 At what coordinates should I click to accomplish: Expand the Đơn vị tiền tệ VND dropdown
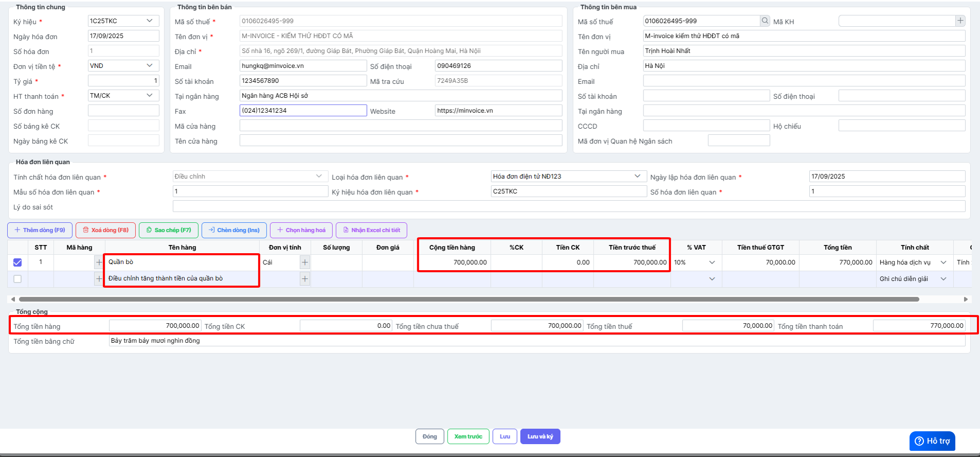tap(149, 66)
